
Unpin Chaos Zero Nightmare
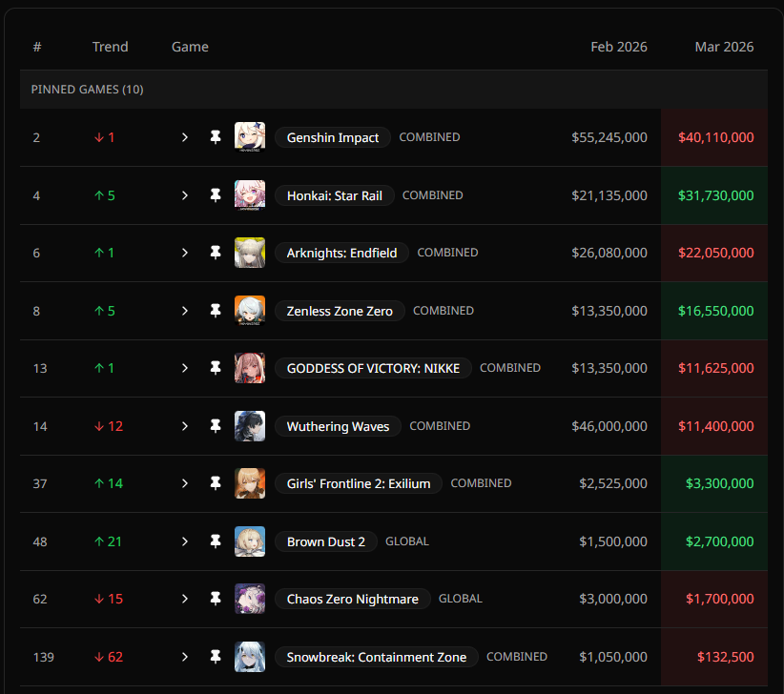[216, 599]
